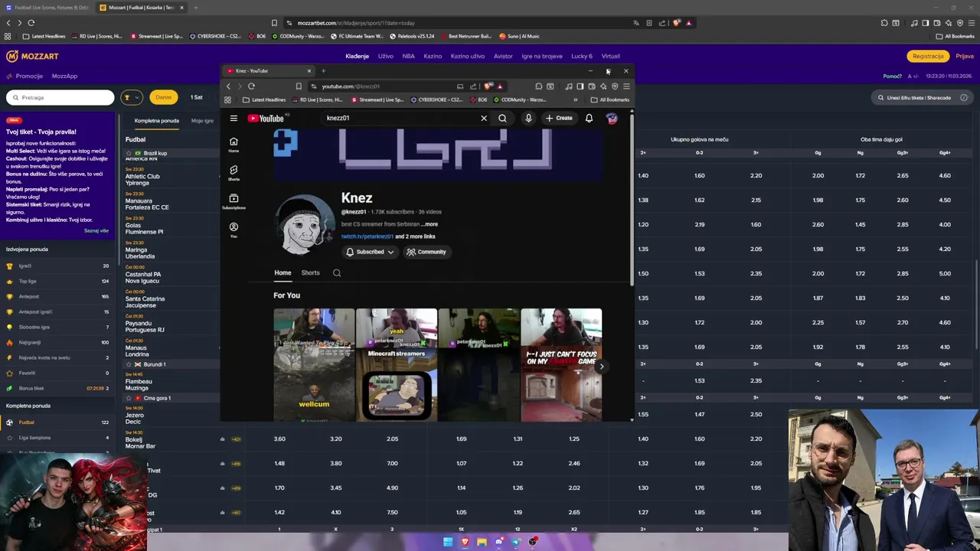Click the Pretraga search field on Mozzart

(x=60, y=97)
